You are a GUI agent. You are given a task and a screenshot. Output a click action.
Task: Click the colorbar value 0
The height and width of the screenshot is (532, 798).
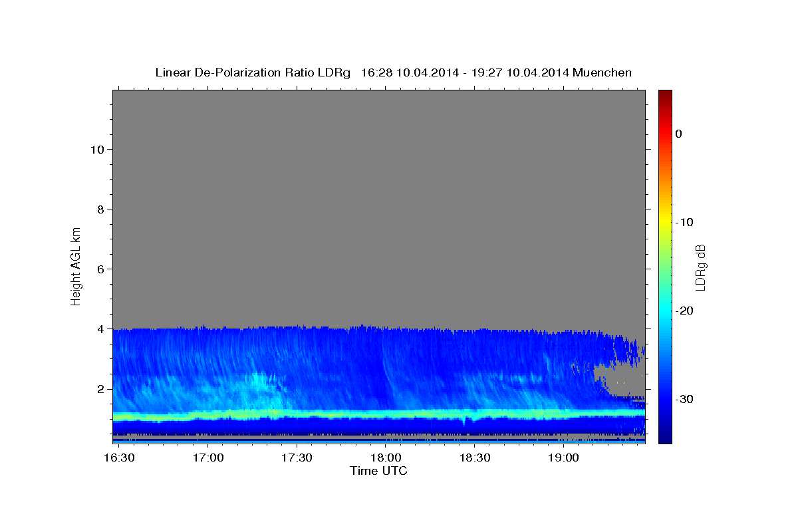pos(678,134)
